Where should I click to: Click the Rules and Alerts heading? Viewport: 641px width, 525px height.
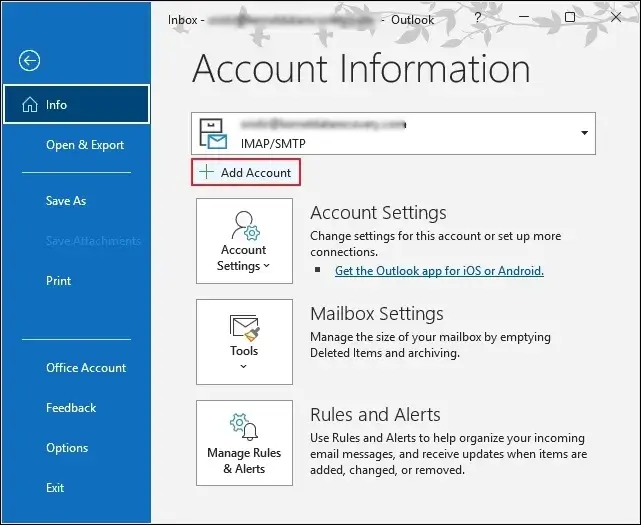375,415
